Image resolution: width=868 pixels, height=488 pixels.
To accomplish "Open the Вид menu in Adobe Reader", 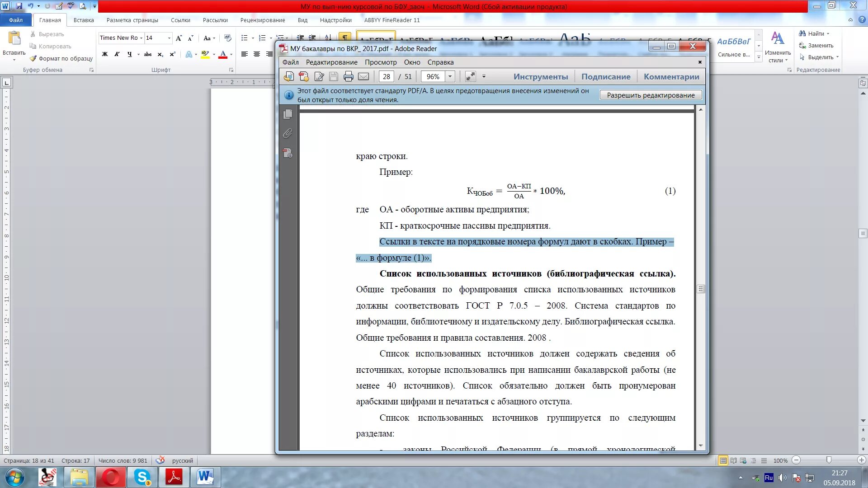I will tap(380, 61).
